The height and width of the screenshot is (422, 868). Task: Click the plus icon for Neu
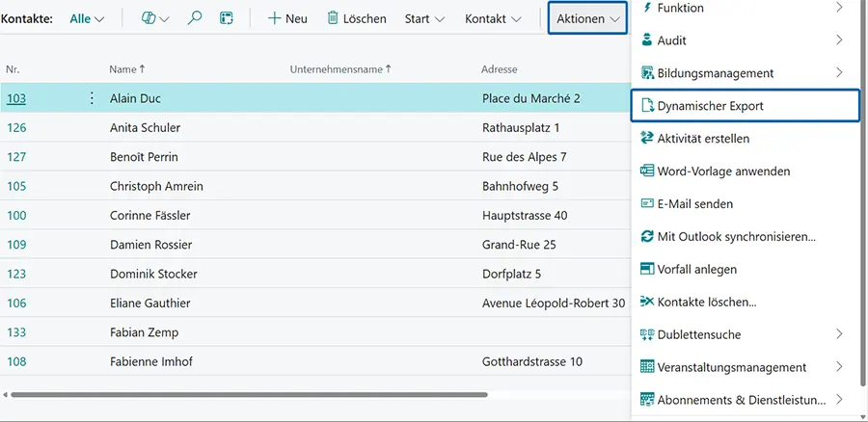[275, 18]
